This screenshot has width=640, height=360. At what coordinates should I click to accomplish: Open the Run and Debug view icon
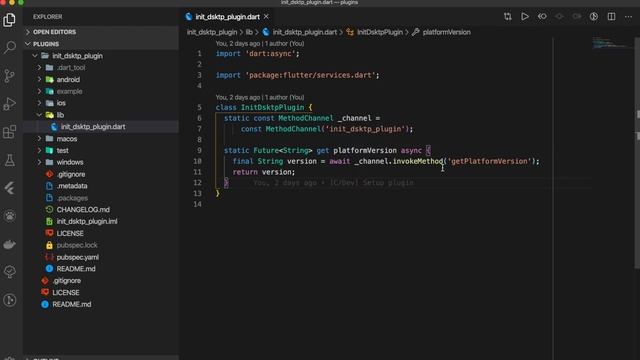pyautogui.click(x=9, y=104)
